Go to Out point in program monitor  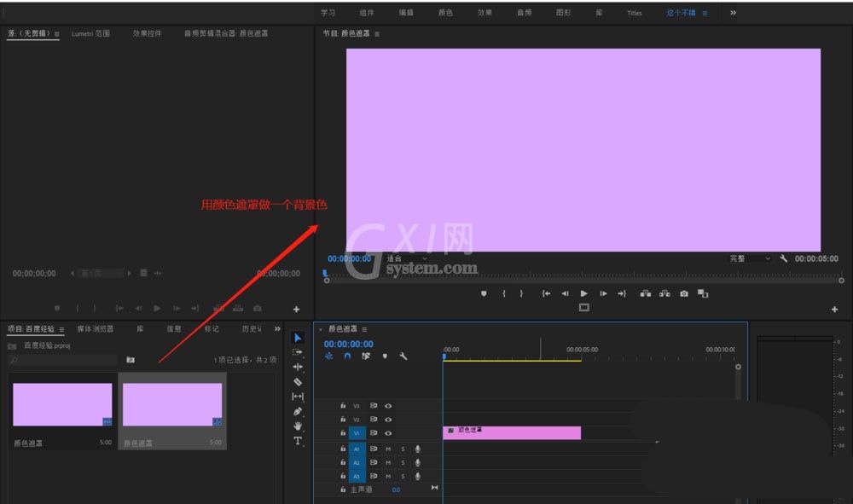click(x=621, y=293)
